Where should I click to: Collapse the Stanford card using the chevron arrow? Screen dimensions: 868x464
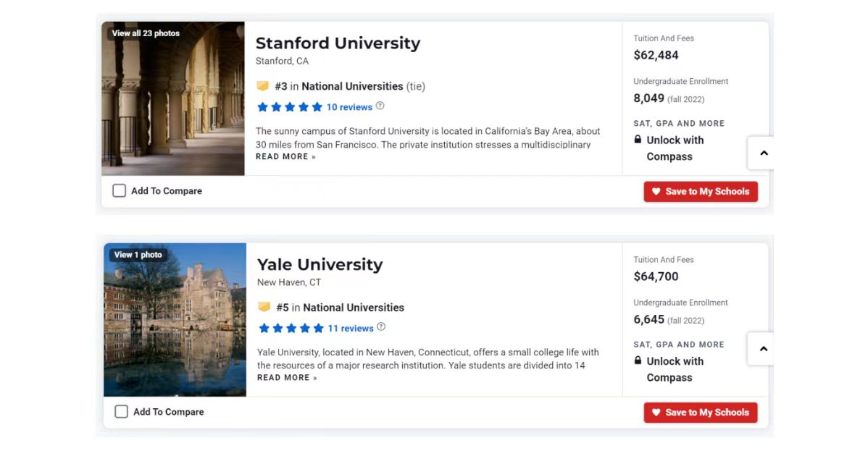click(x=763, y=153)
